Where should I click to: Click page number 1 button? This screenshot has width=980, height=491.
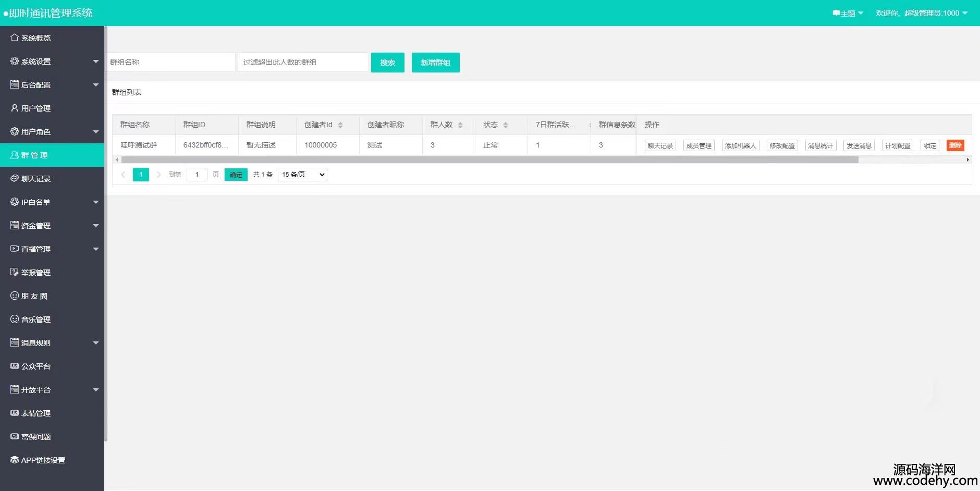141,175
